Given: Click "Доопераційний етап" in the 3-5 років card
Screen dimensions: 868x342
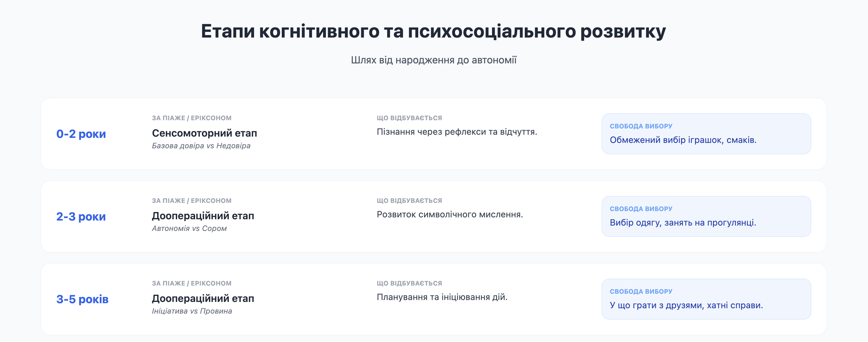Looking at the screenshot, I should coord(203,298).
